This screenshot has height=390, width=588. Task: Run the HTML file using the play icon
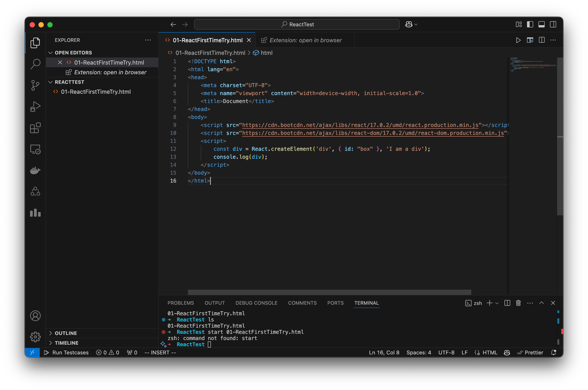(x=518, y=40)
